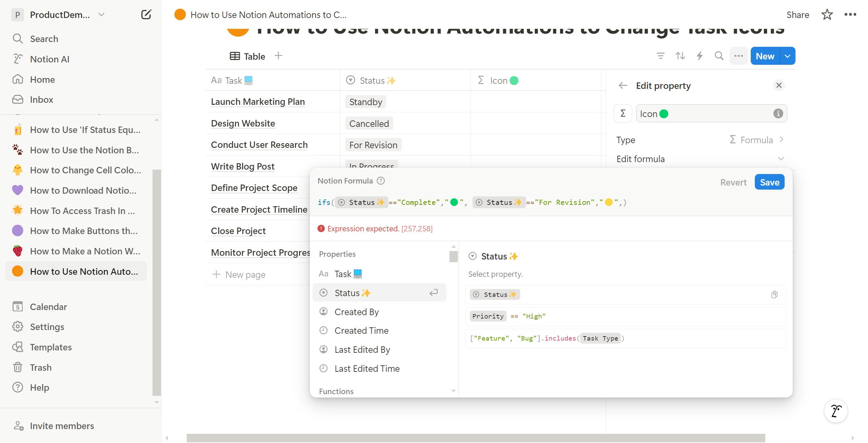Click the database search magnifier icon
The height and width of the screenshot is (443, 868).
pyautogui.click(x=719, y=56)
